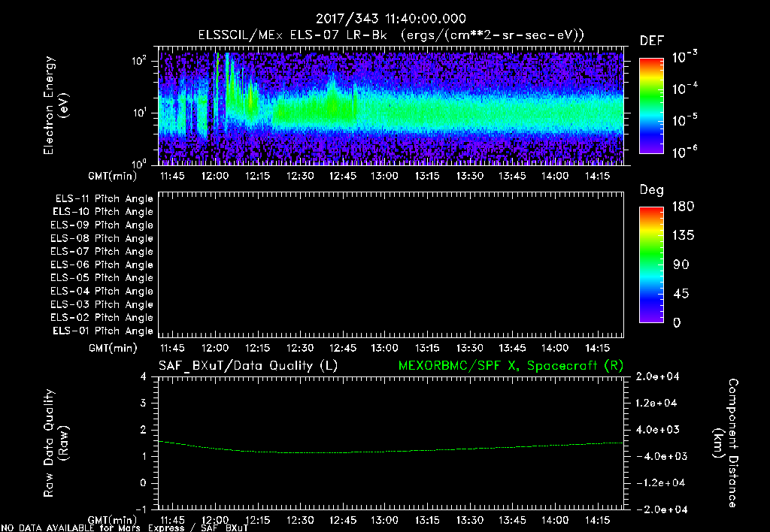
Task: Select the ELS-01 Pitch Angle row label
Action: coord(103,331)
